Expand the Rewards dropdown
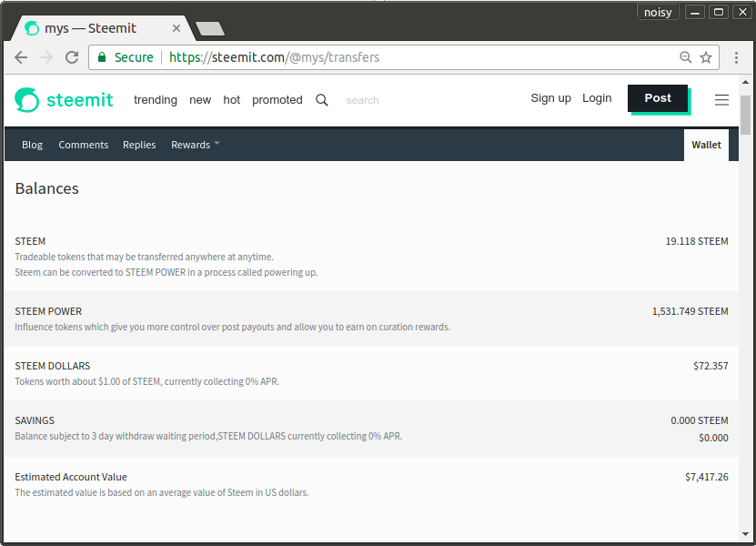 pos(196,145)
